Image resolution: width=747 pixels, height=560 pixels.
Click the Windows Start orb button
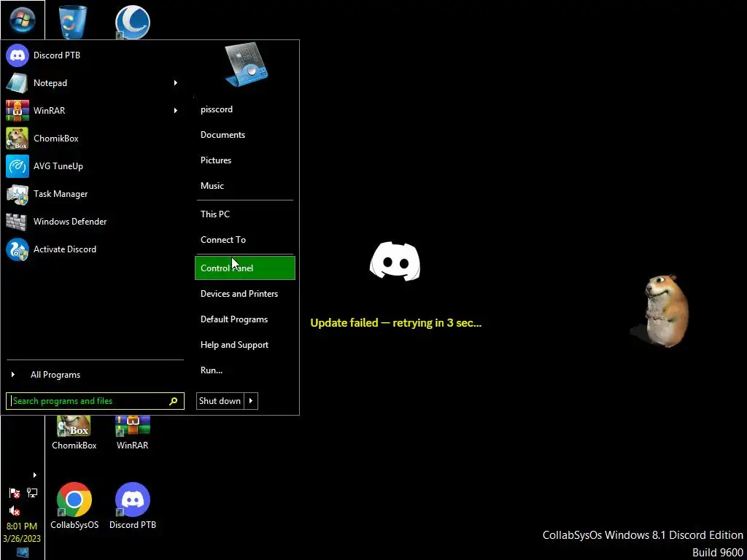[x=23, y=20]
